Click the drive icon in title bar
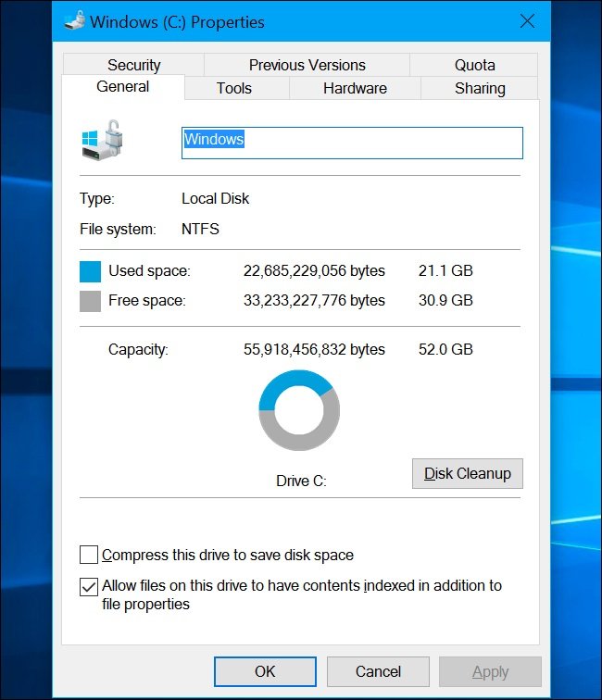Image resolution: width=602 pixels, height=700 pixels. point(74,20)
